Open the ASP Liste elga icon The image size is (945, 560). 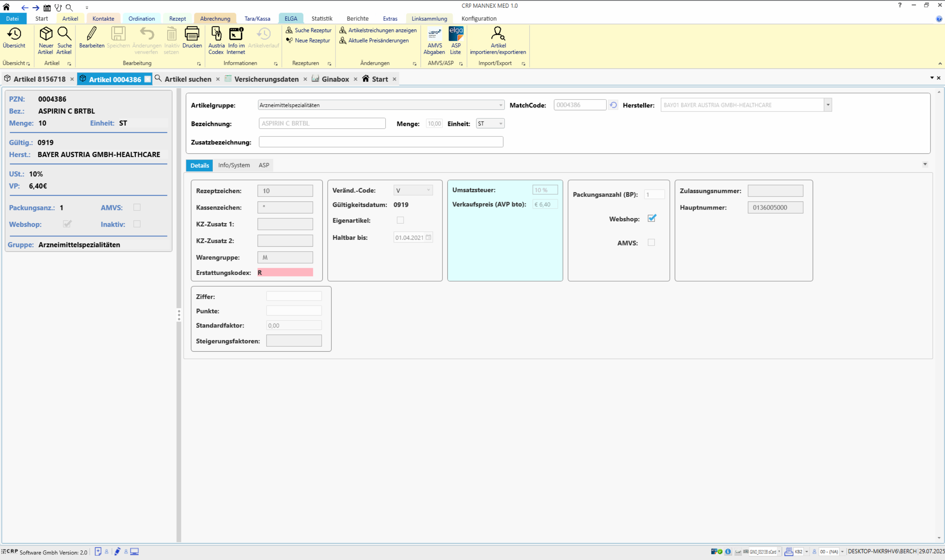click(x=455, y=41)
